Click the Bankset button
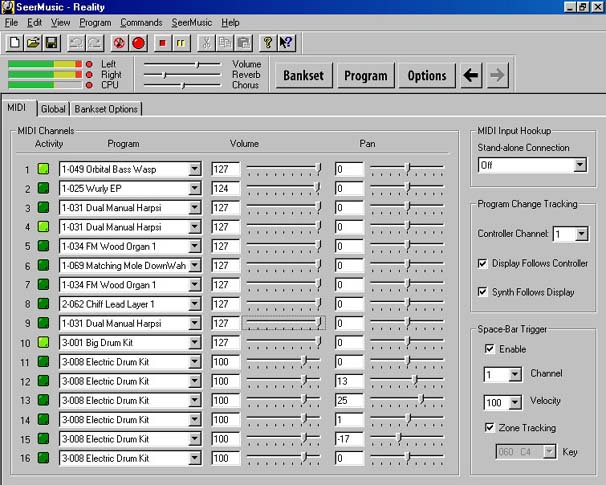The width and height of the screenshot is (606, 485). 303,75
